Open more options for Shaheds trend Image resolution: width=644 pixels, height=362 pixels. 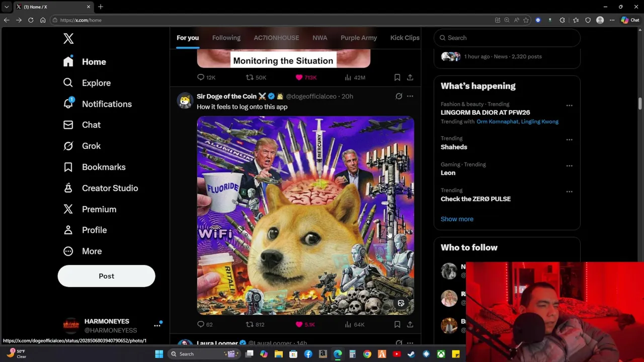569,140
